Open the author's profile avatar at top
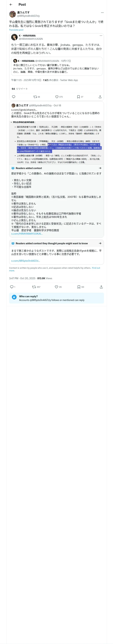113x644 pixels. click(x=13, y=14)
